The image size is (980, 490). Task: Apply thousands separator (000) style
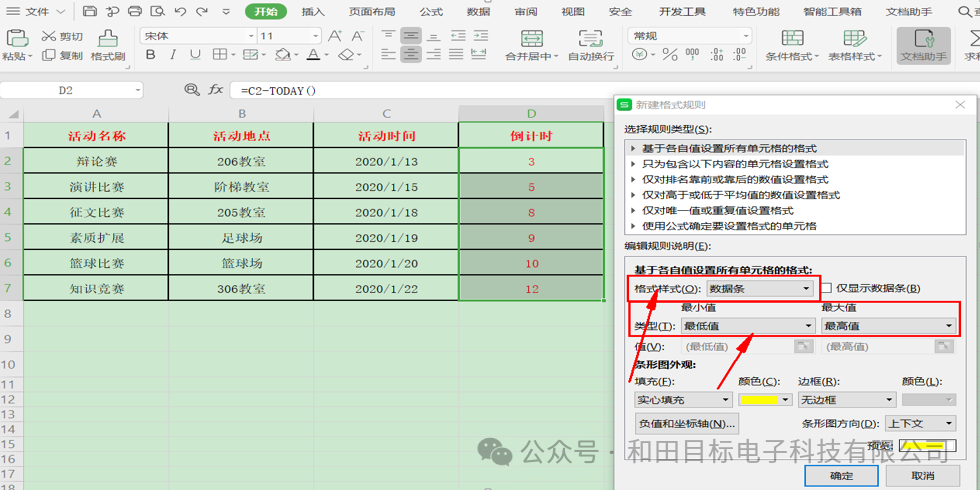coord(692,55)
